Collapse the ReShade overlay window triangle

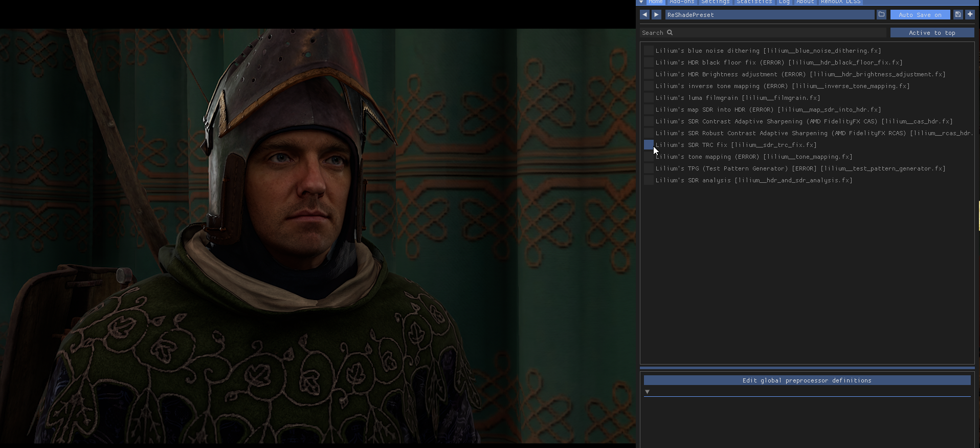tap(641, 2)
